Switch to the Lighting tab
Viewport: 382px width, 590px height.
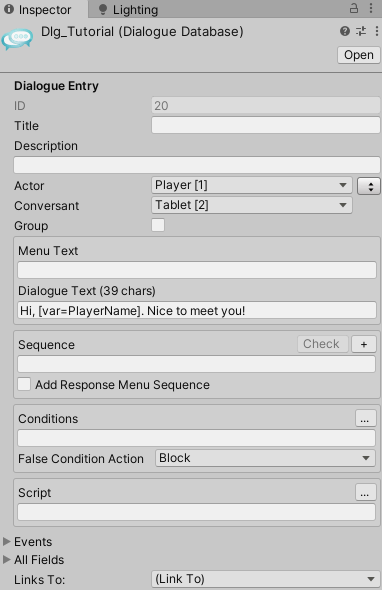click(x=128, y=9)
